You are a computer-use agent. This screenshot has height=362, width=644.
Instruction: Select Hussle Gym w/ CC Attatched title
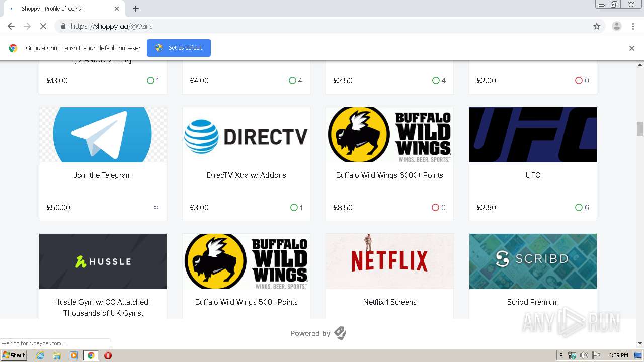[103, 307]
